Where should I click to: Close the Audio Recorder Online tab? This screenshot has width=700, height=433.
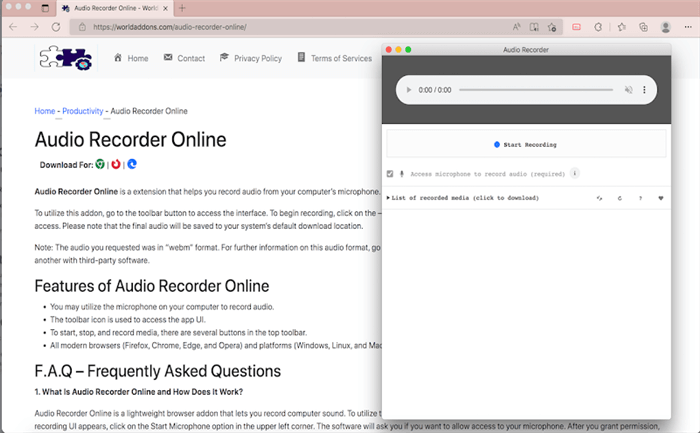[x=165, y=8]
